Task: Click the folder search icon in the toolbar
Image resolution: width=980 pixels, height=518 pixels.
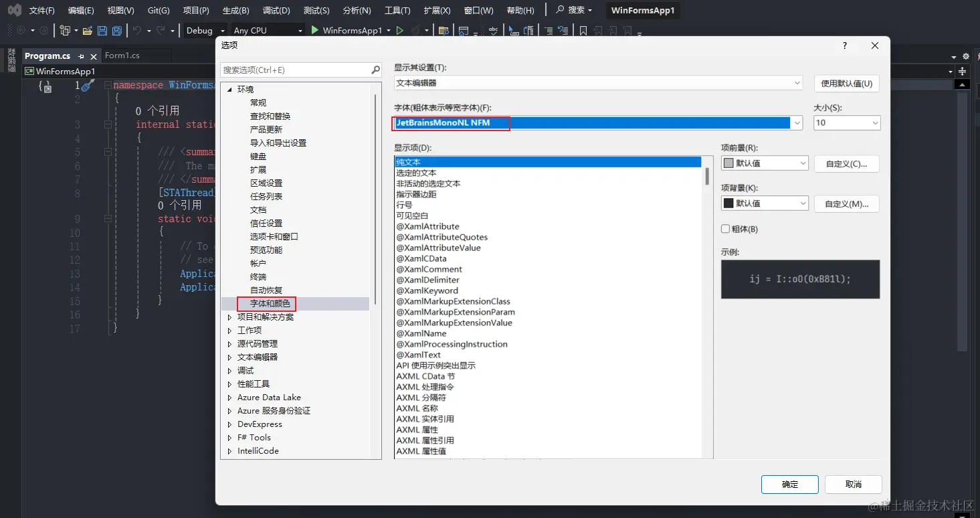Action: 443,30
